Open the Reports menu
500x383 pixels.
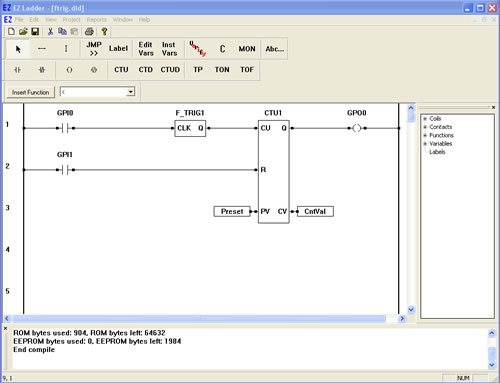pos(97,20)
